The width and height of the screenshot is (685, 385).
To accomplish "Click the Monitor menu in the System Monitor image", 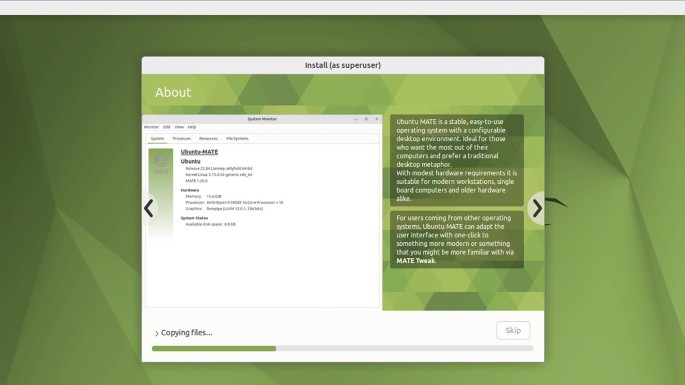I will (152, 127).
